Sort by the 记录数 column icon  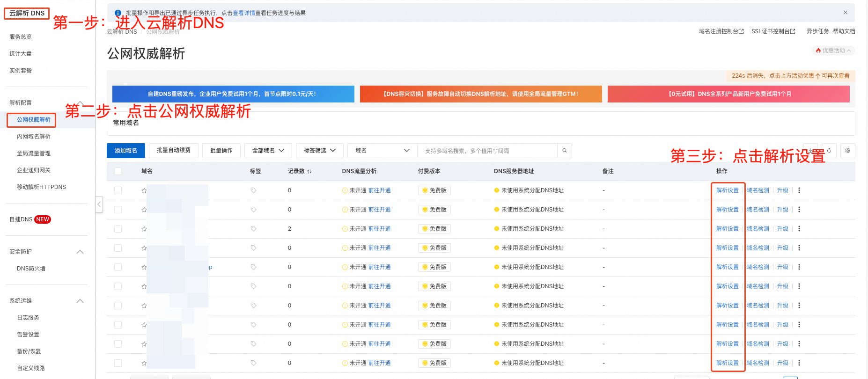click(309, 172)
